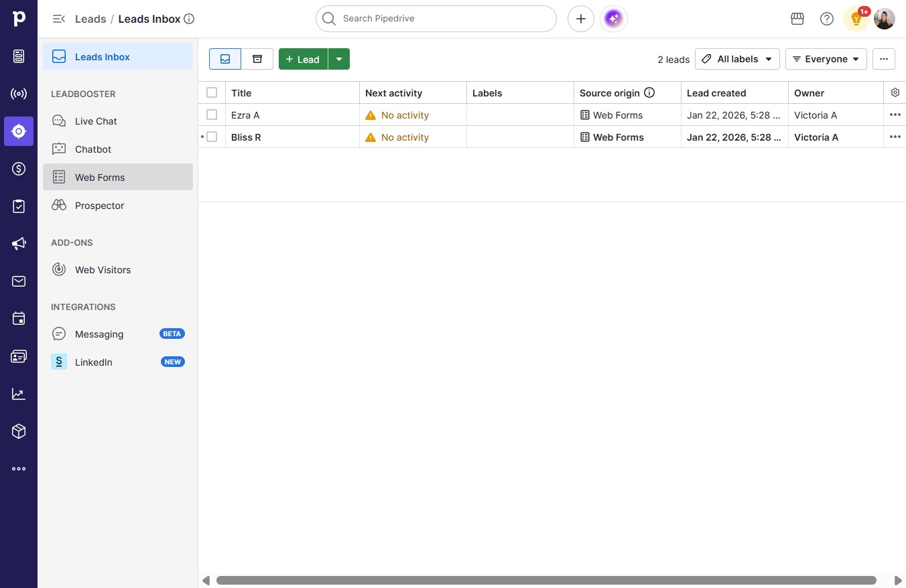The width and height of the screenshot is (906, 588).
Task: Click No activity warning for Ezra A
Action: click(397, 115)
